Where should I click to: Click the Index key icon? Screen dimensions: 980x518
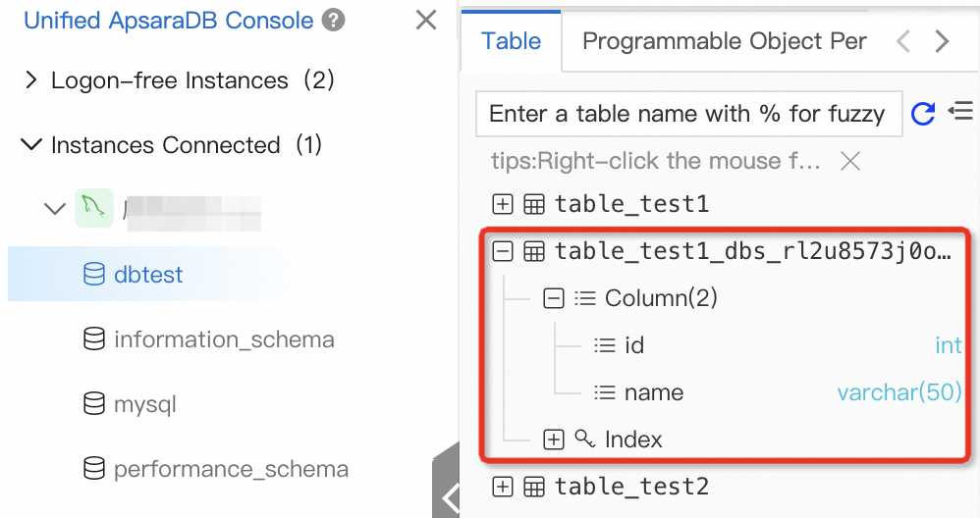point(584,439)
